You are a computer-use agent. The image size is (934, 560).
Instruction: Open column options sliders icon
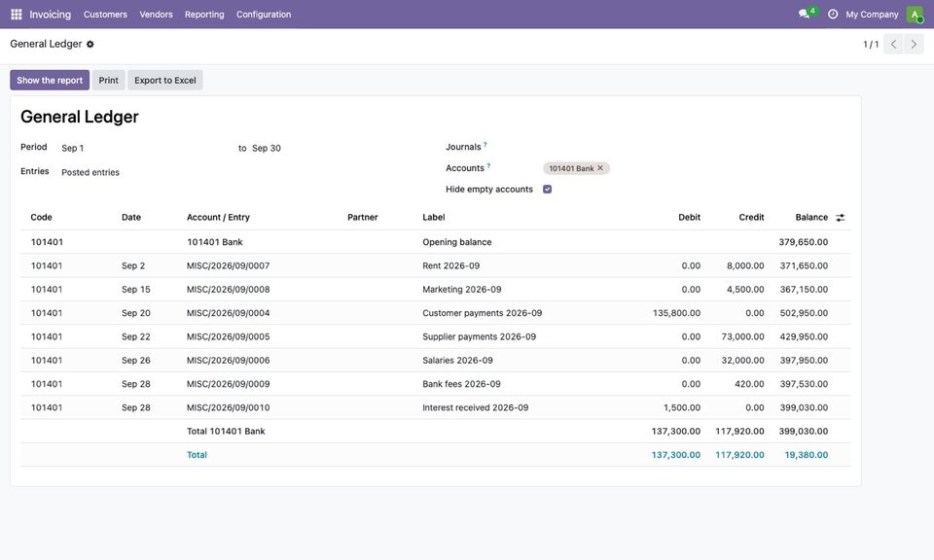[x=840, y=218]
